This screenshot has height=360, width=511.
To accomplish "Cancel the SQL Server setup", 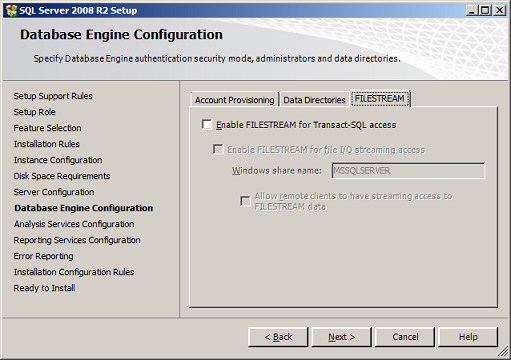I will pyautogui.click(x=405, y=337).
